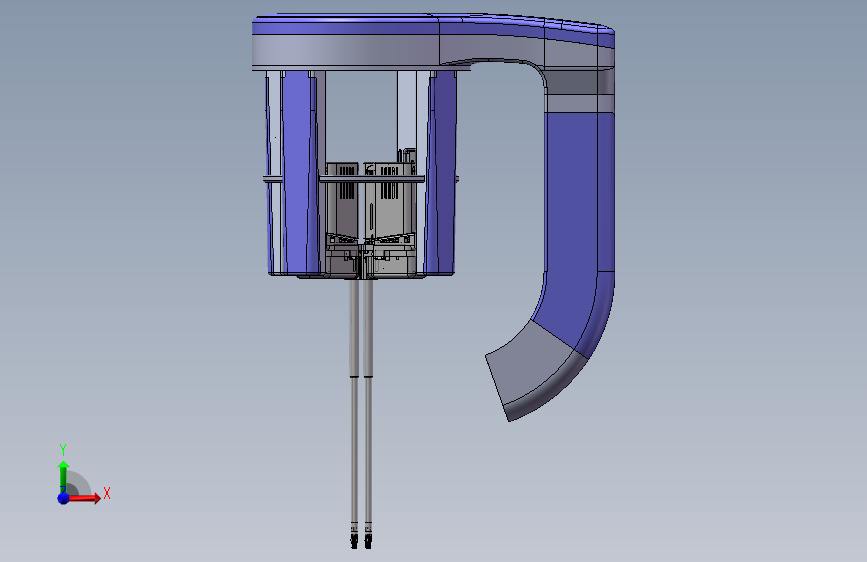The height and width of the screenshot is (562, 867).
Task: Click the gray XY plane arc on the triad
Action: click(x=79, y=484)
